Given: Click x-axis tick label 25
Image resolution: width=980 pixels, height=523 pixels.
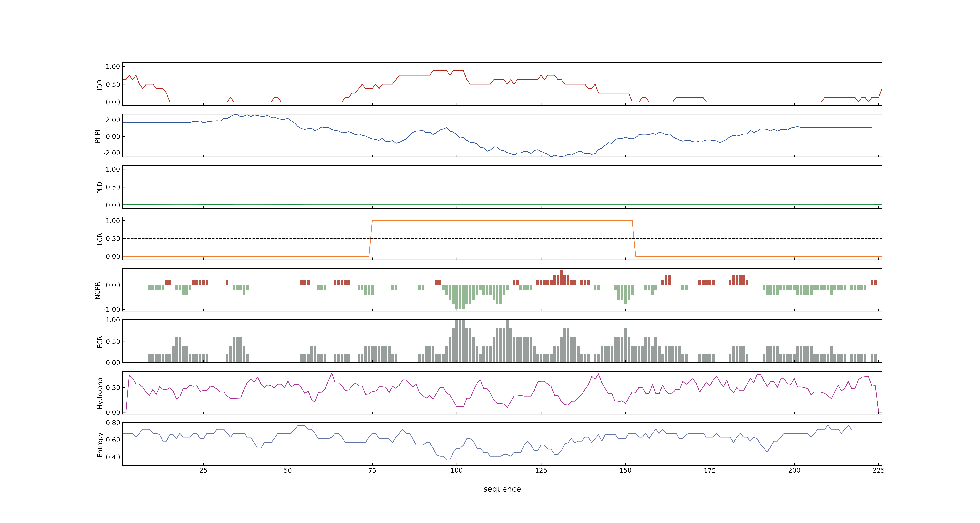Looking at the screenshot, I should pos(204,470).
